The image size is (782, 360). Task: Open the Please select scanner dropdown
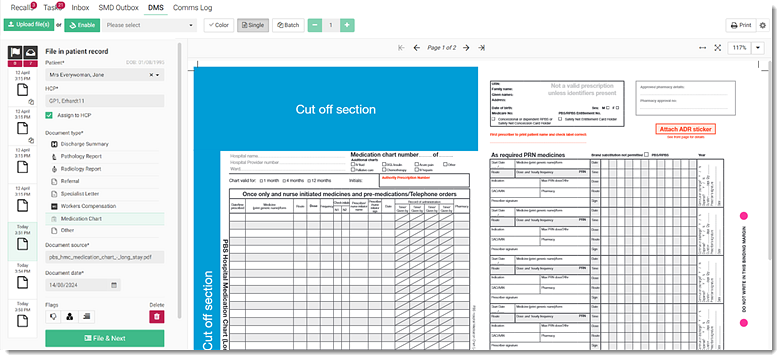150,25
